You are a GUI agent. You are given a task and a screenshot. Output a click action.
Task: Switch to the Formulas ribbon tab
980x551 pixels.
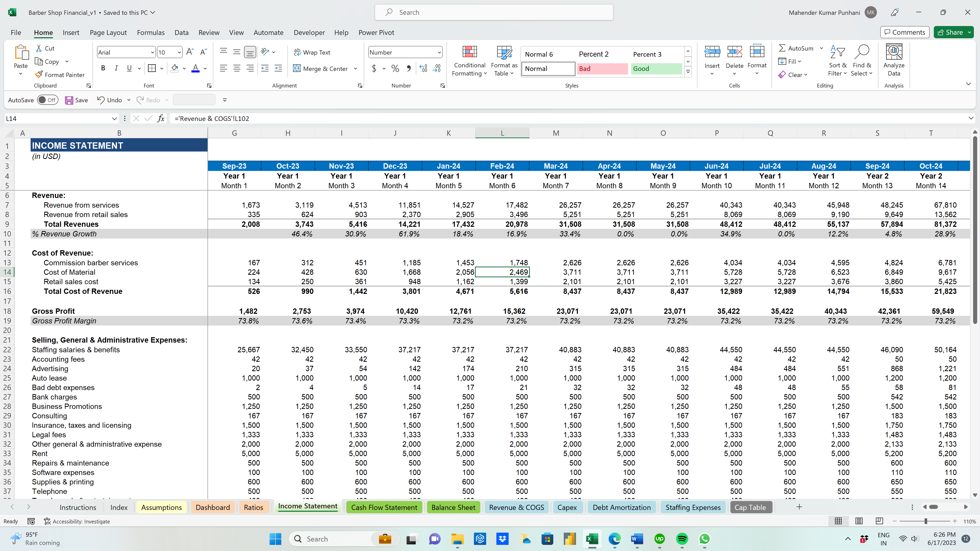click(x=151, y=32)
